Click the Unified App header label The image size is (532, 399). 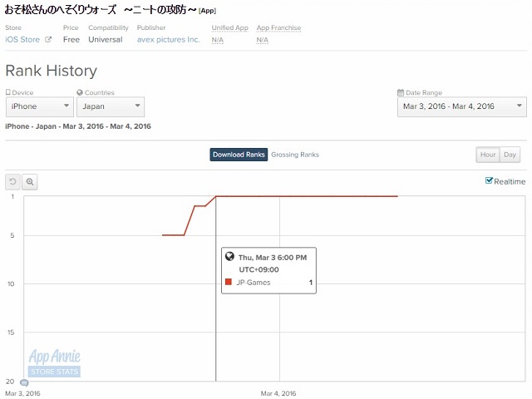tap(230, 27)
